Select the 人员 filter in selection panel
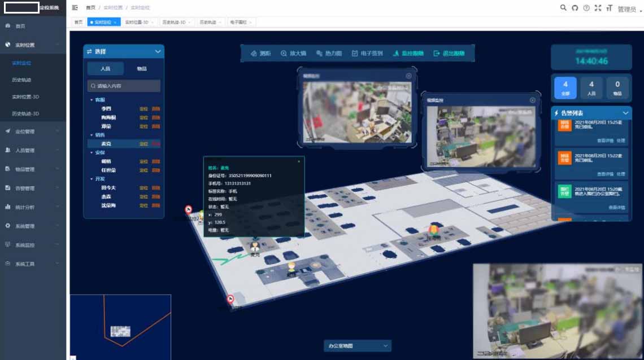This screenshot has height=360, width=644. pyautogui.click(x=105, y=69)
